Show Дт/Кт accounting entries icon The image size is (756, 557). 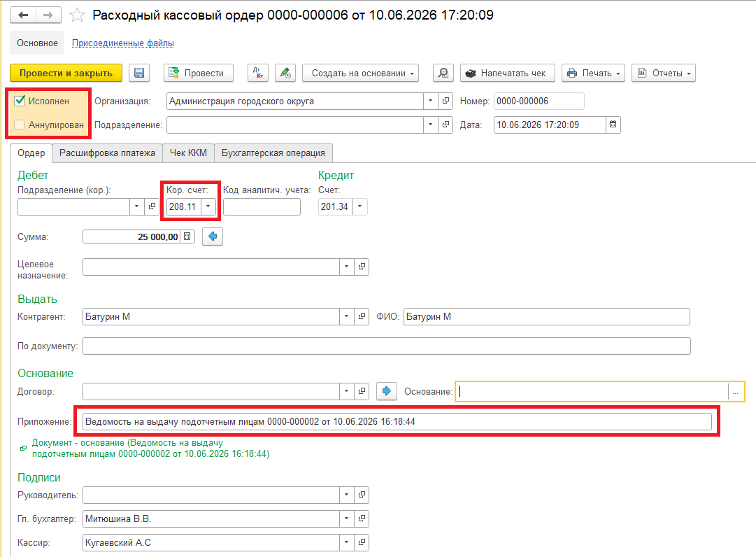click(x=258, y=73)
